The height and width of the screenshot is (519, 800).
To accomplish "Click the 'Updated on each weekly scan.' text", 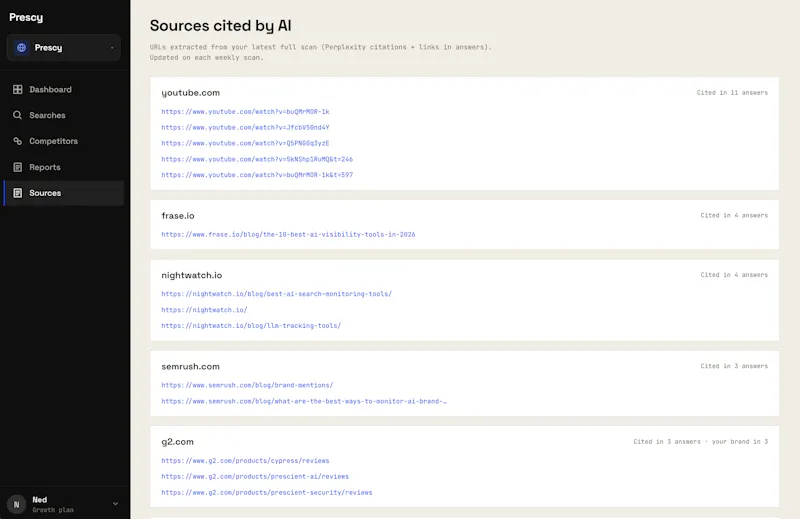I will point(207,58).
